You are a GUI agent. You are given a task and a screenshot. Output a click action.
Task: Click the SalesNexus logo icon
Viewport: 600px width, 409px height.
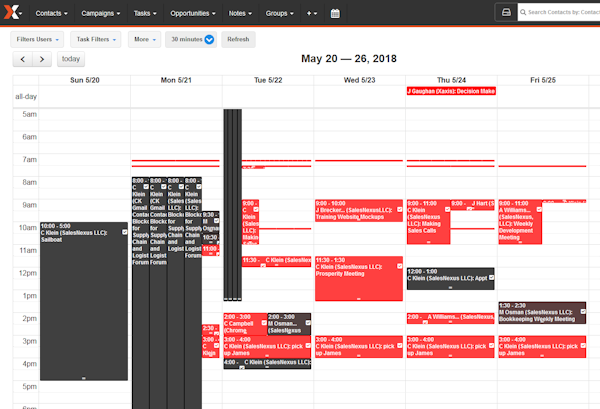12,13
